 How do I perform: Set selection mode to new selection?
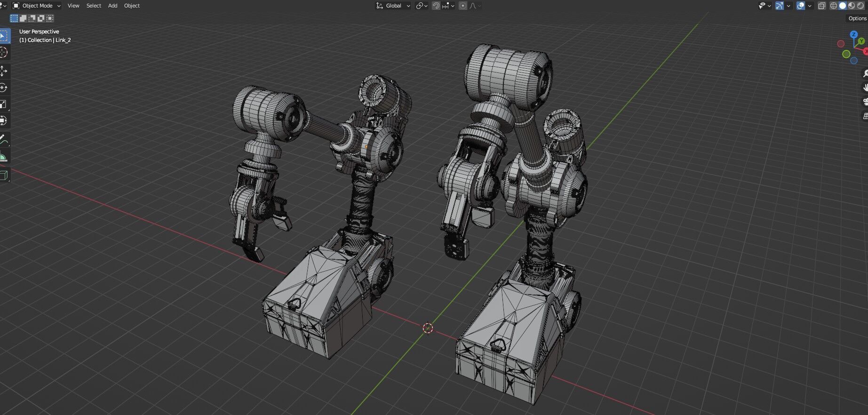(14, 18)
